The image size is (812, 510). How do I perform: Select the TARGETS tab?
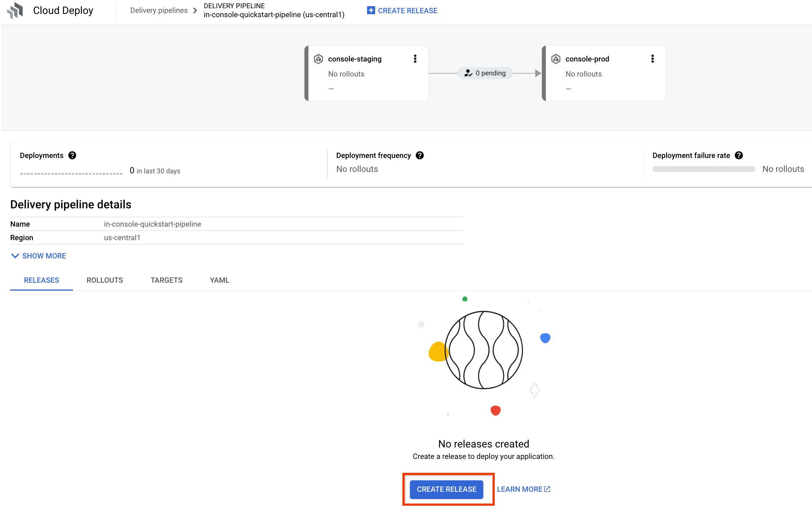(166, 280)
